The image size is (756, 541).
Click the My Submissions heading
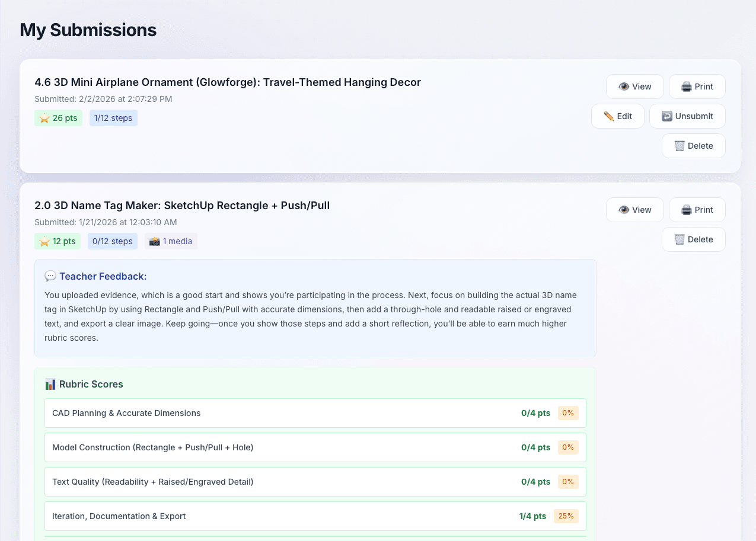coord(88,30)
